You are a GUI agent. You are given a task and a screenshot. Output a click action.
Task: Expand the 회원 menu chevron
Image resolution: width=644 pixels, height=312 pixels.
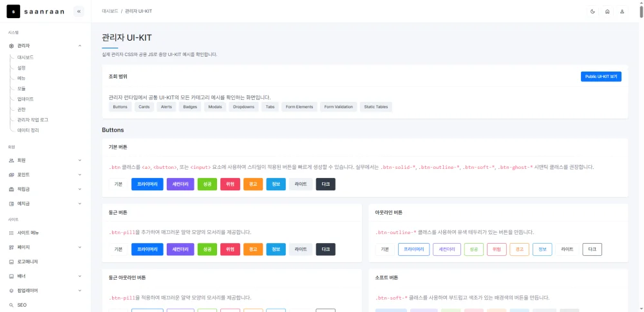tap(80, 161)
